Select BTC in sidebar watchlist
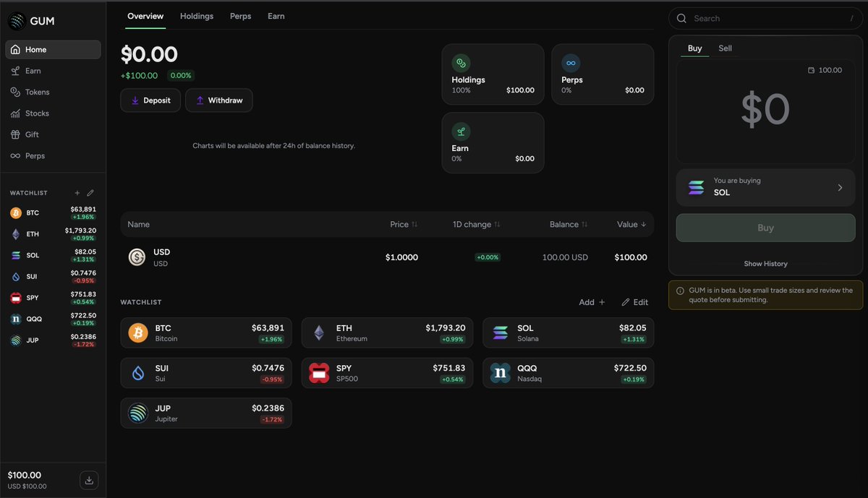Screen dimensions: 868x498 [x=53, y=212]
